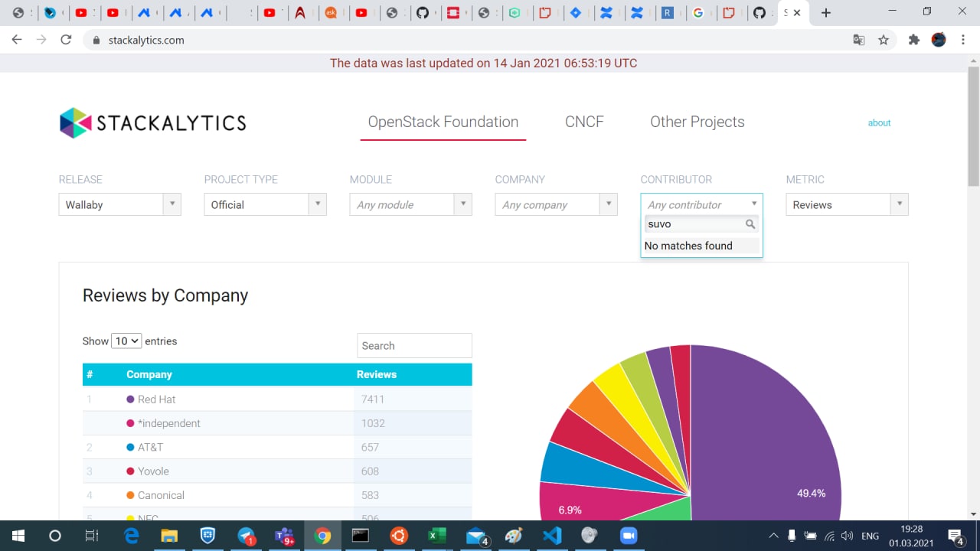
Task: Switch to the Google browser tab
Action: 697,13
